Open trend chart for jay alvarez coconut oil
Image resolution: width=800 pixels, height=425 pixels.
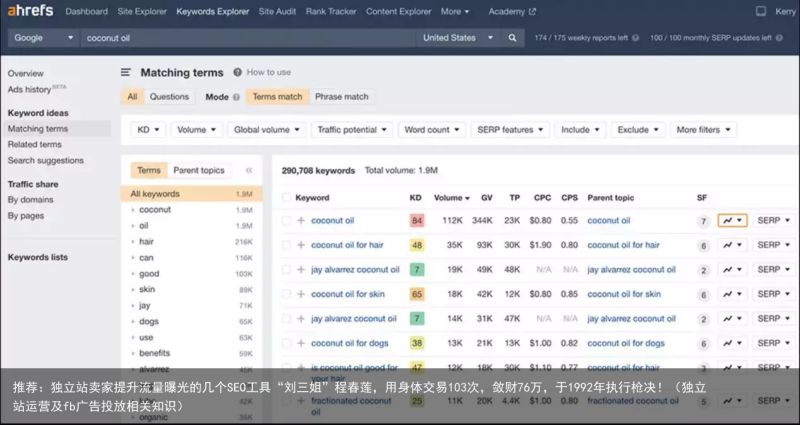click(733, 318)
